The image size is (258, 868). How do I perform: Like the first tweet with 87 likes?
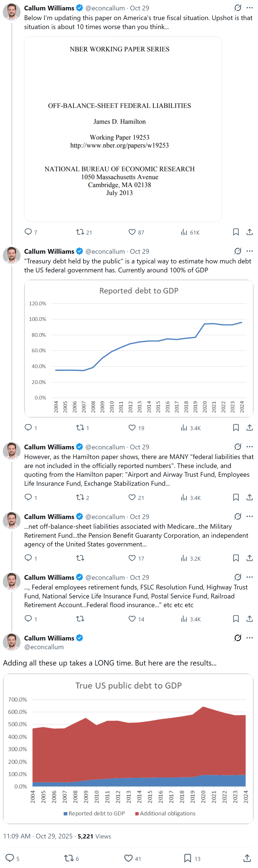(132, 232)
